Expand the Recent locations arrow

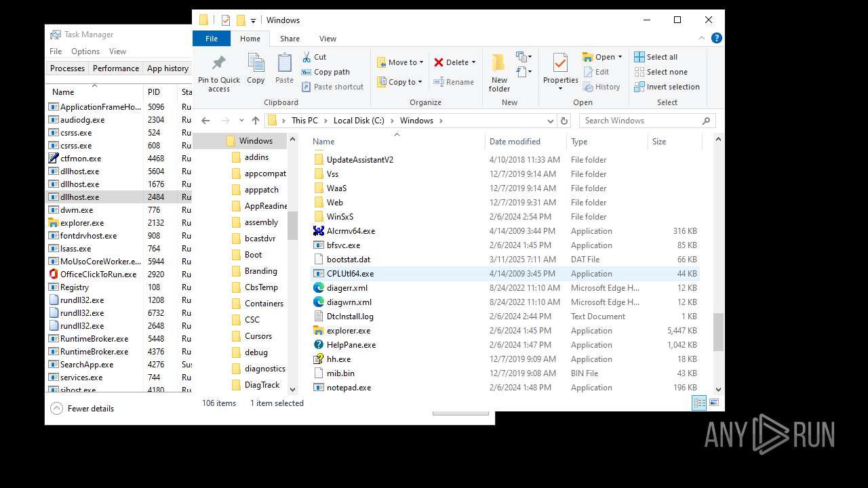[241, 121]
